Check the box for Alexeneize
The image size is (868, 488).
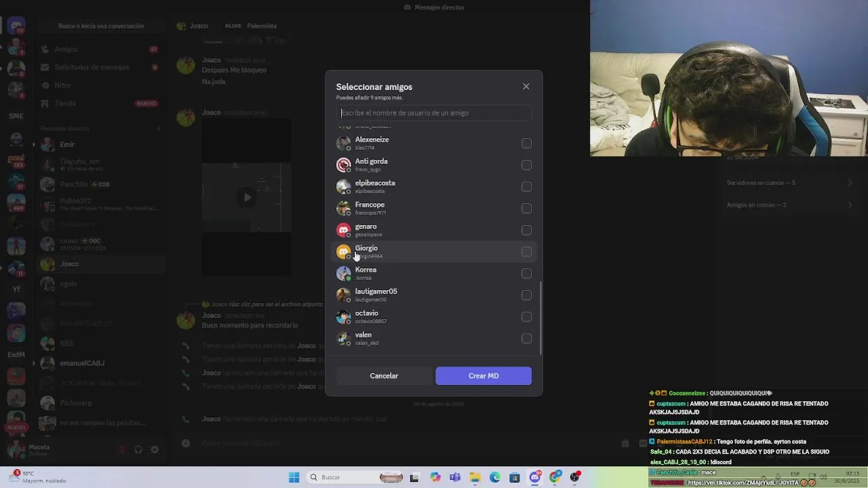526,144
